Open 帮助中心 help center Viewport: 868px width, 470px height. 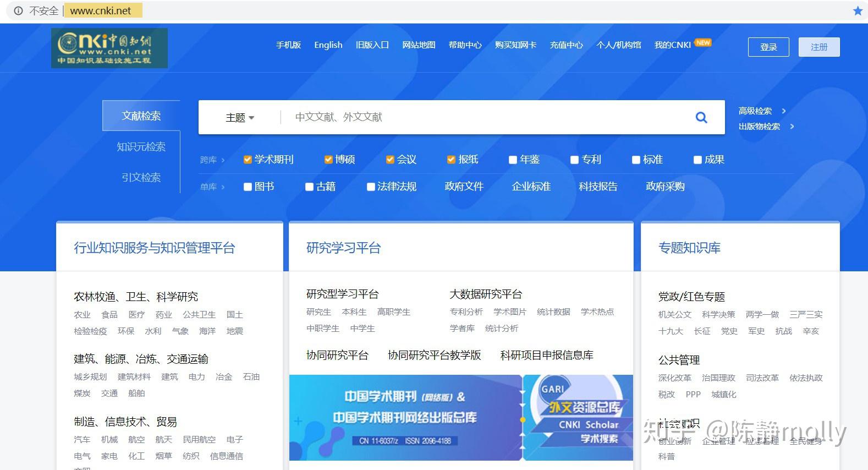click(465, 45)
